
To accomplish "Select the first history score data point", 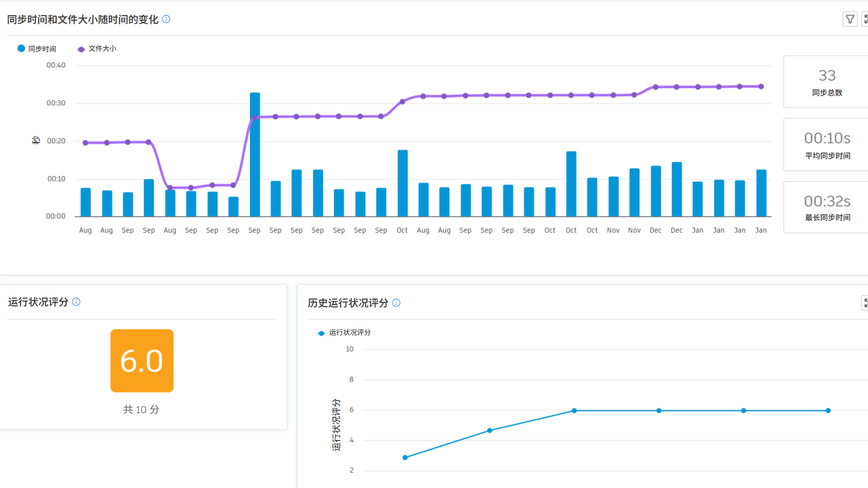I will click(405, 458).
